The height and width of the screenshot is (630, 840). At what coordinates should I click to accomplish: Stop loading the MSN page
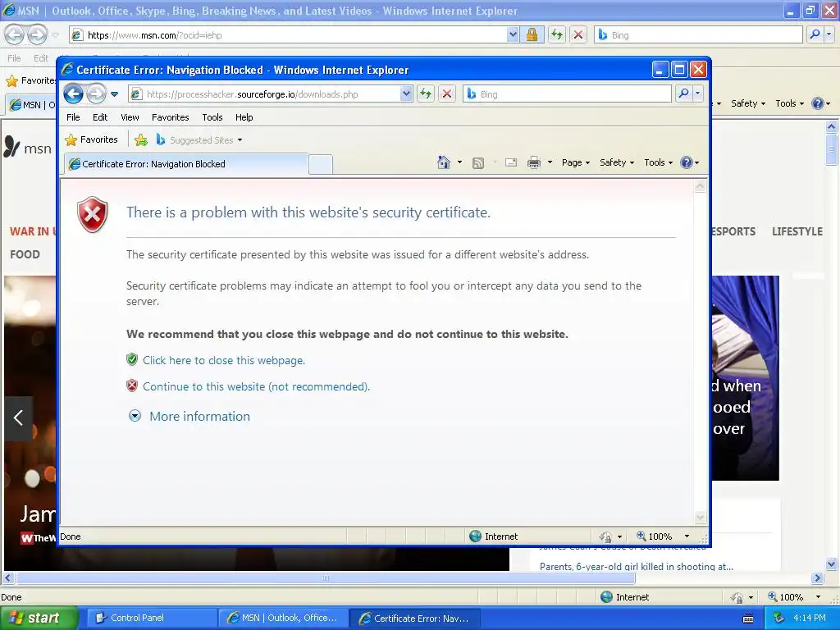click(578, 34)
